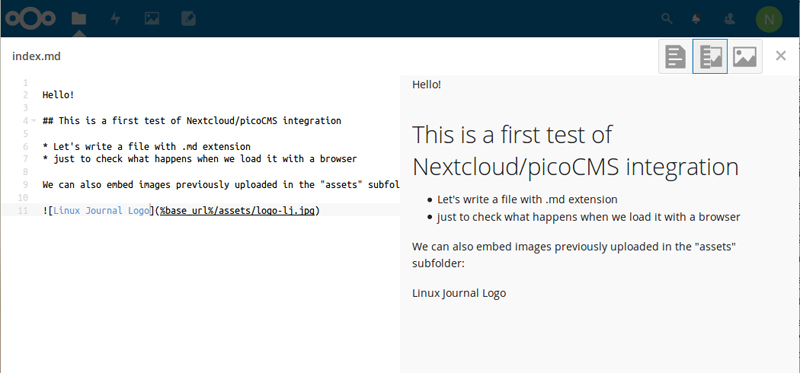Open the Notes/editor app icon

point(189,19)
